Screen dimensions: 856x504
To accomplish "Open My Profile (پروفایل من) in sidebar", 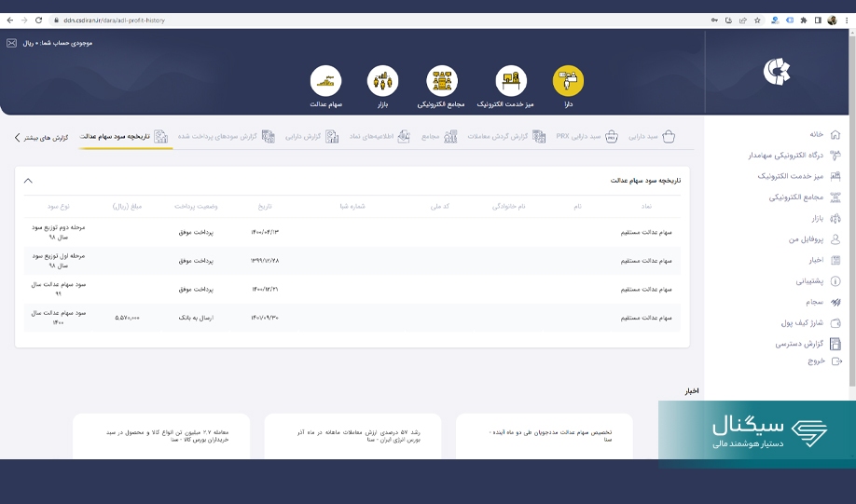I will [x=835, y=239].
